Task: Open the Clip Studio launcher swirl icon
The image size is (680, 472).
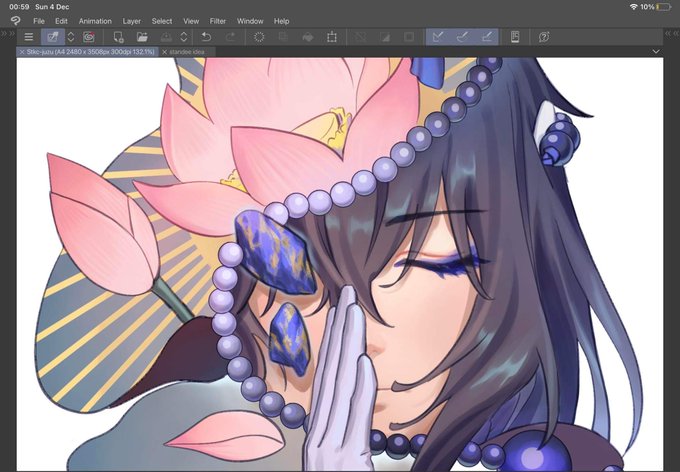Action: pos(88,37)
